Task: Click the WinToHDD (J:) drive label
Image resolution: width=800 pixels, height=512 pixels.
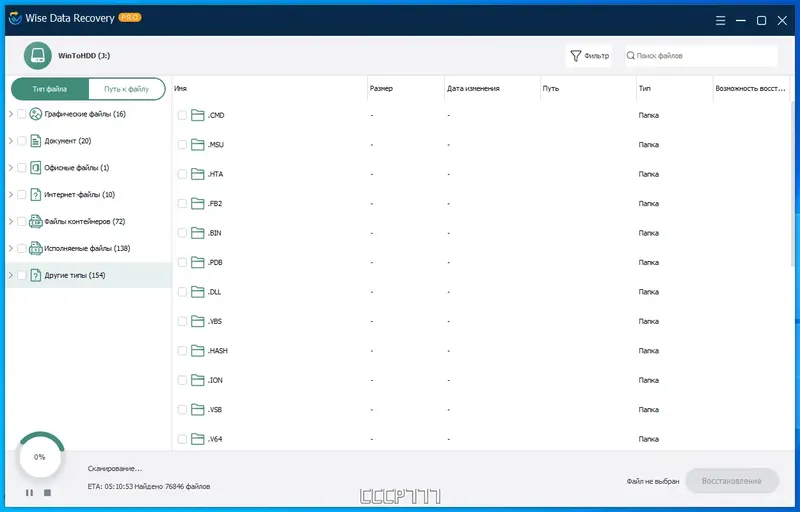Action: (x=84, y=56)
